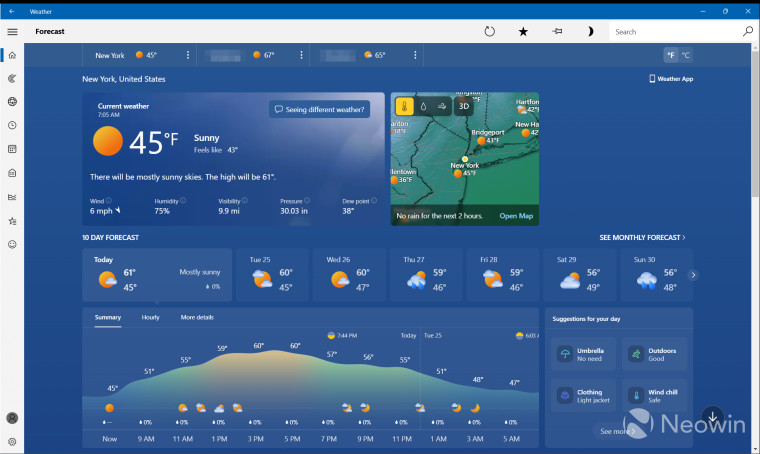Select Sun 30 forecast card
Screen dimensions: 760x454
pos(654,275)
